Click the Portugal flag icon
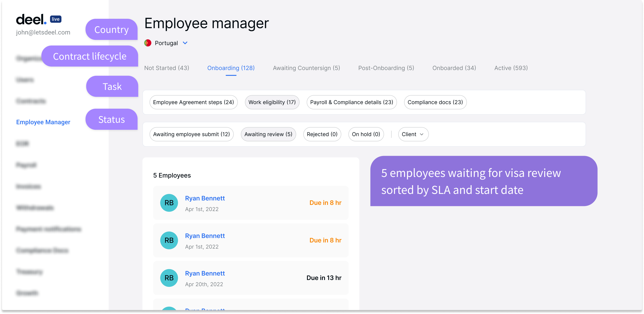 [x=148, y=43]
